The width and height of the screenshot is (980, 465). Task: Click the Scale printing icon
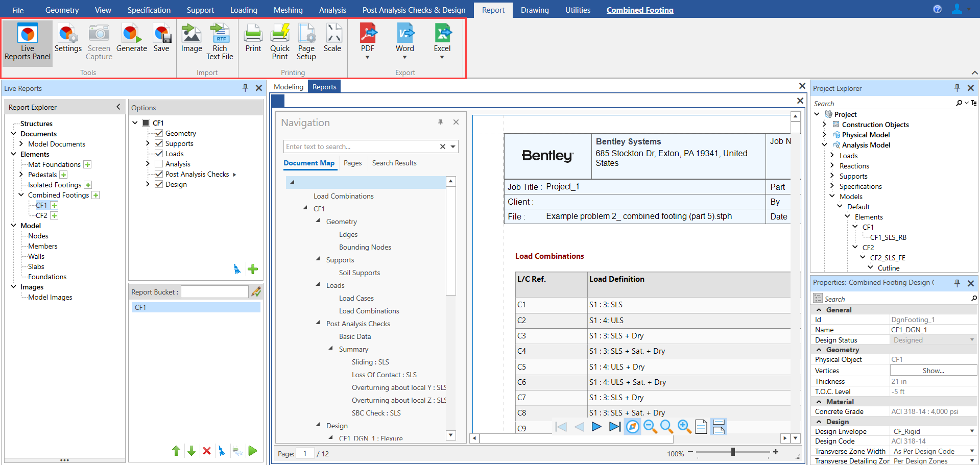pyautogui.click(x=332, y=39)
